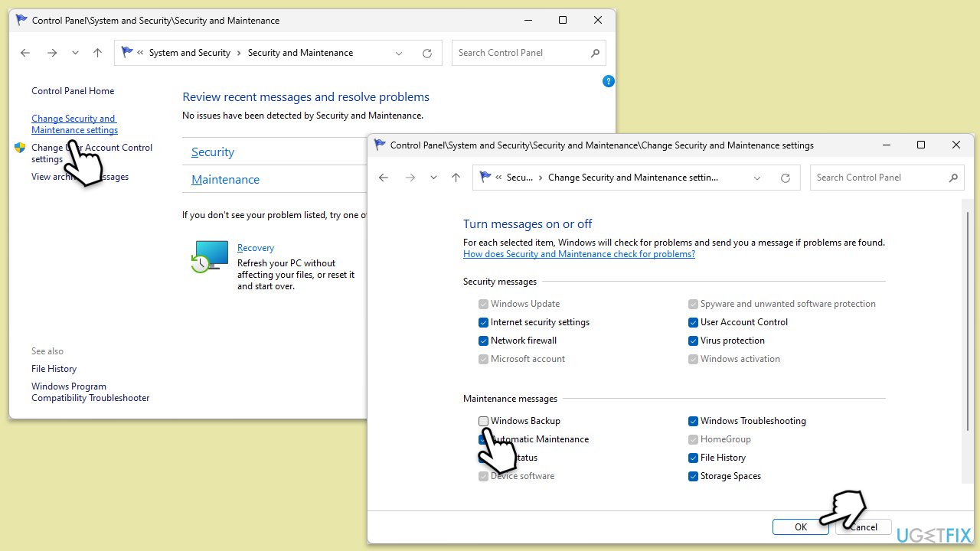Maximize the Security and Maintenance window
980x551 pixels.
coord(563,21)
